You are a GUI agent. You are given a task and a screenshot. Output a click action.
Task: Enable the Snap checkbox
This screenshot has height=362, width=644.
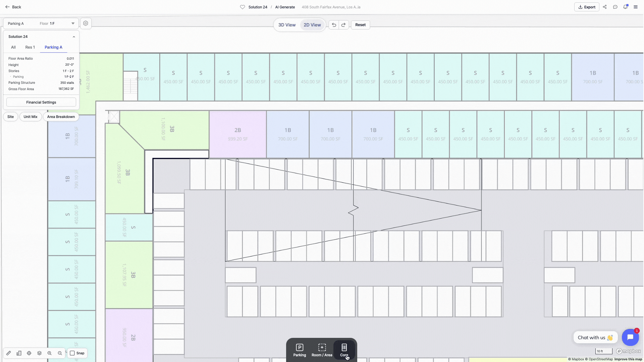(x=72, y=353)
